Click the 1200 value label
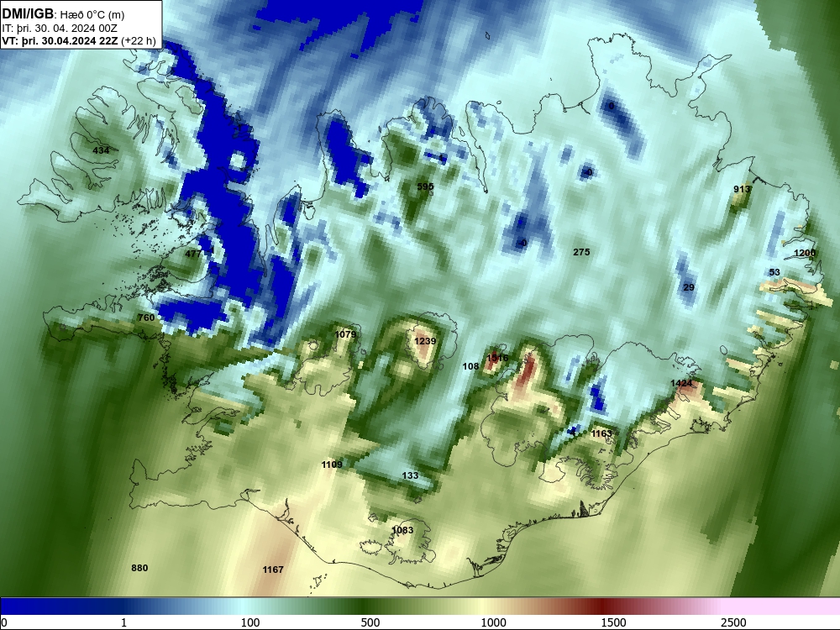Viewport: 840px width, 630px height. coord(805,253)
